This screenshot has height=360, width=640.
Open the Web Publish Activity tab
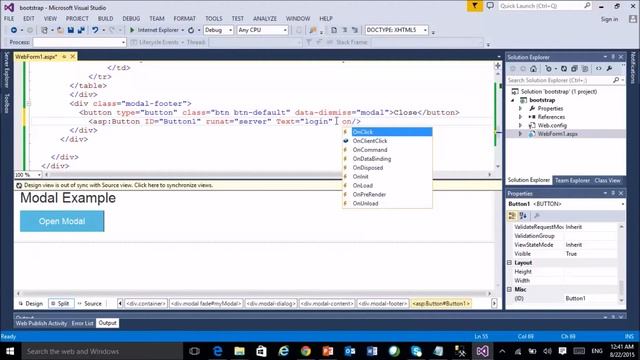pyautogui.click(x=41, y=323)
